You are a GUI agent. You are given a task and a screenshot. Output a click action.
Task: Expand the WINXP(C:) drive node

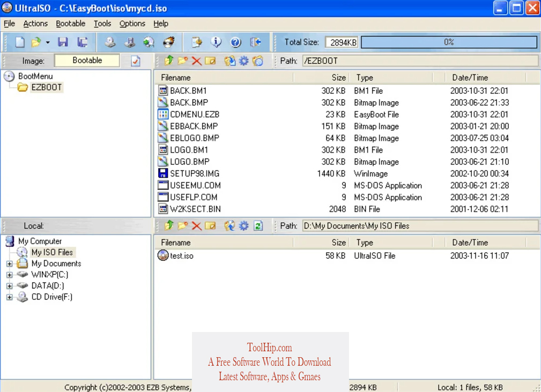pyautogui.click(x=10, y=275)
